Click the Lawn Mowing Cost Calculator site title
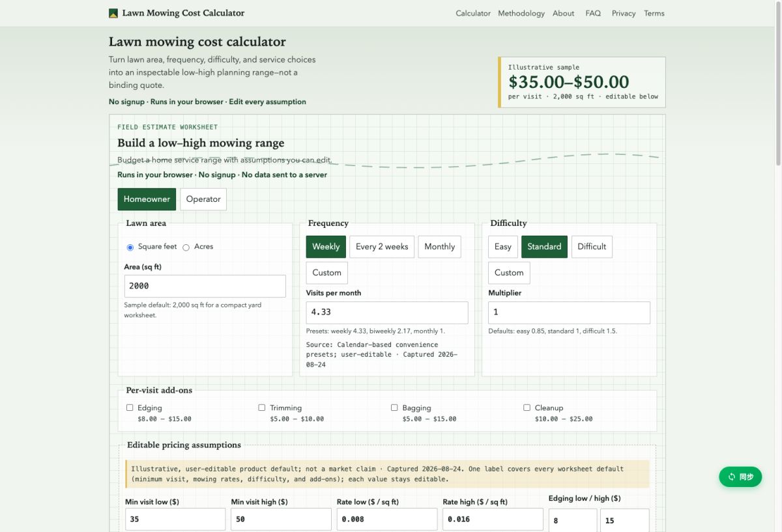Screen dimensions: 782x532 (183, 13)
